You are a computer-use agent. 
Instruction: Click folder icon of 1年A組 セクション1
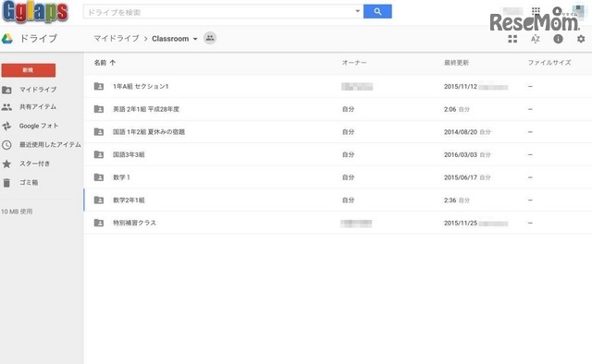coord(99,86)
